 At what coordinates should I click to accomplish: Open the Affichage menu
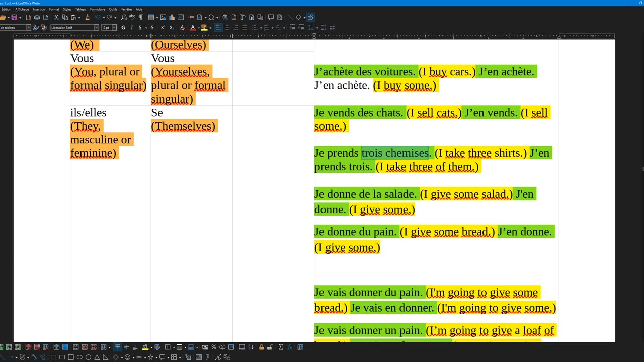point(22,9)
